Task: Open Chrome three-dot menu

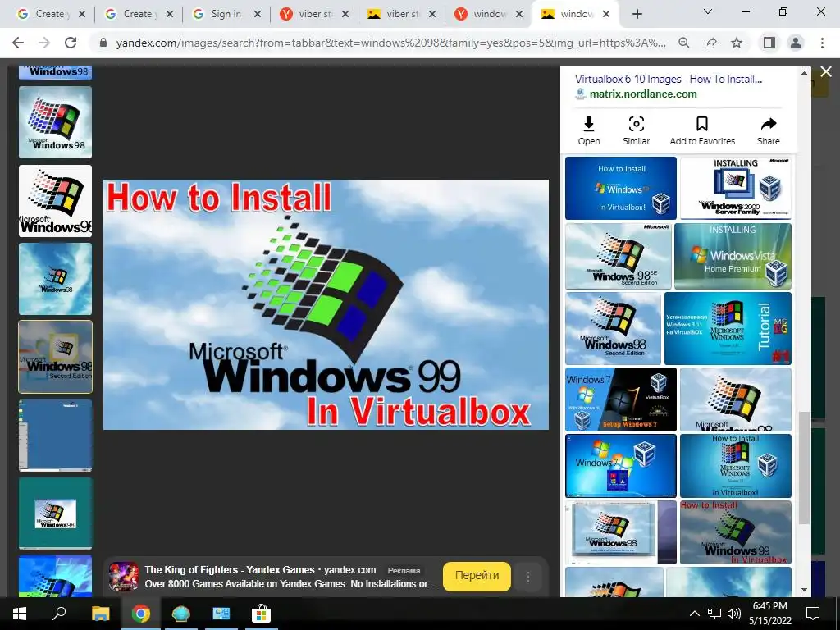Action: [822, 43]
